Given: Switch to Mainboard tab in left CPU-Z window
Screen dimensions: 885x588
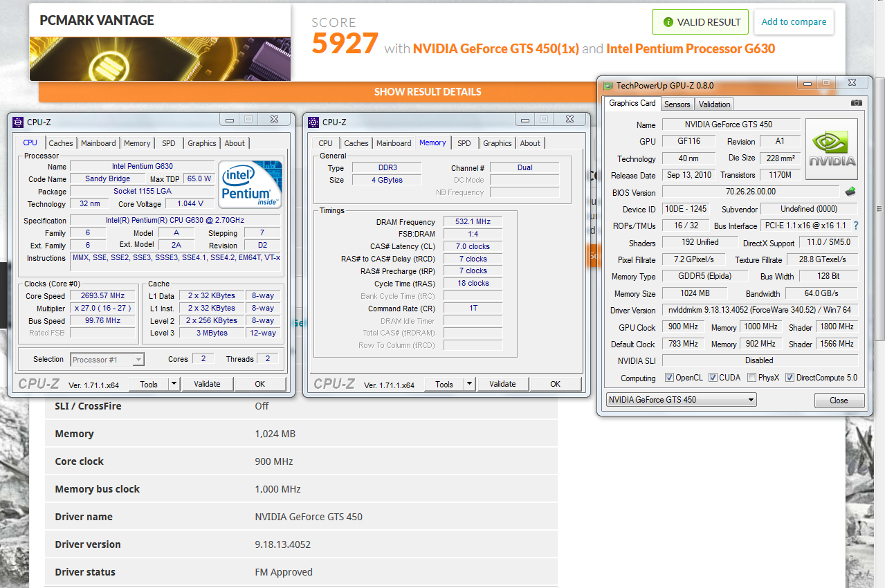Looking at the screenshot, I should [x=98, y=143].
